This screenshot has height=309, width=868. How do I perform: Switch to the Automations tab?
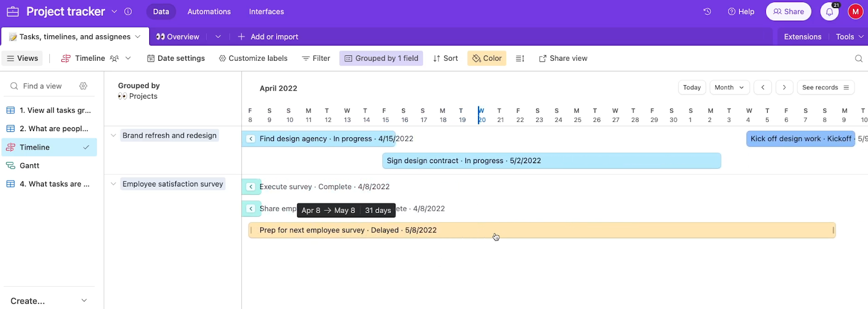point(209,11)
